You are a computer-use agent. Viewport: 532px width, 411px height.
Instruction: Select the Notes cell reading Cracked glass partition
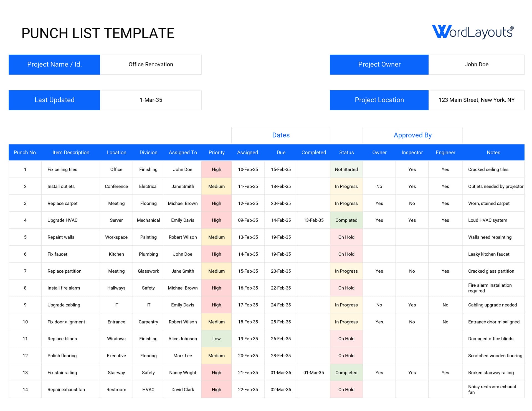click(x=491, y=271)
